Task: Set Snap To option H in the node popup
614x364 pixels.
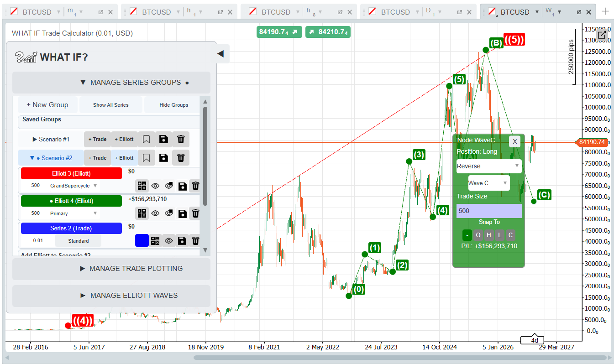Action: [x=489, y=235]
